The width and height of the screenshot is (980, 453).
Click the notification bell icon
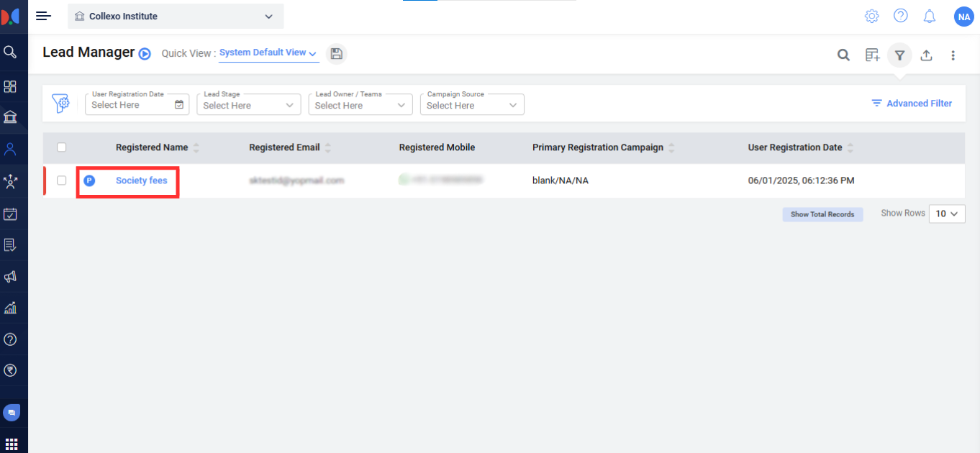coord(930,16)
